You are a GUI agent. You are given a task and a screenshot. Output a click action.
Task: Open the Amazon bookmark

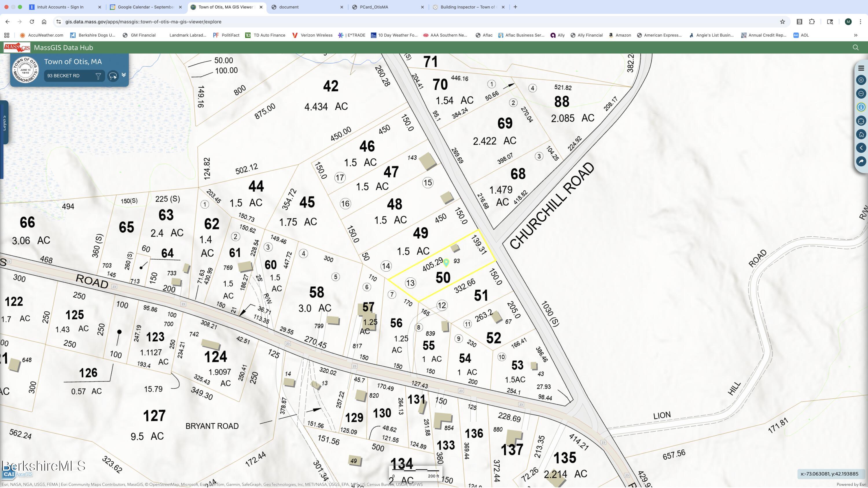tap(620, 35)
